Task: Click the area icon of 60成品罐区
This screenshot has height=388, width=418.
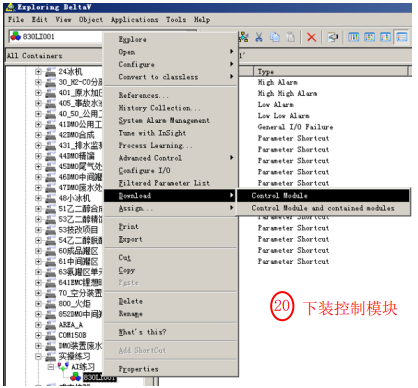Action: [50, 251]
